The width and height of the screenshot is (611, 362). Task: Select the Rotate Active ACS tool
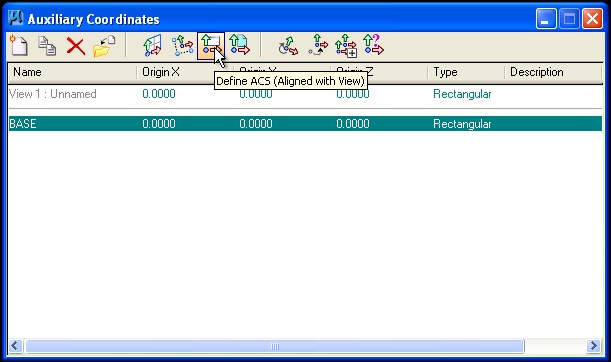point(288,46)
